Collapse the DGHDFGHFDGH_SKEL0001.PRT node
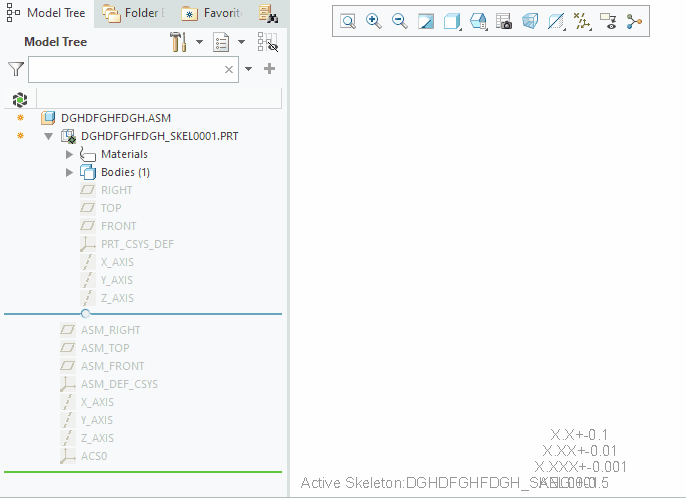The image size is (686, 498). (49, 137)
